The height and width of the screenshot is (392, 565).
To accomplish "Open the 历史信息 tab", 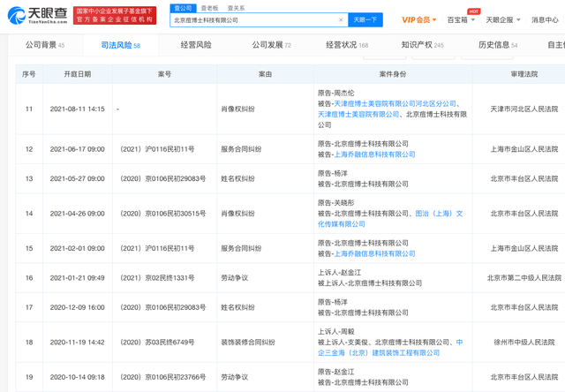I will [x=498, y=45].
